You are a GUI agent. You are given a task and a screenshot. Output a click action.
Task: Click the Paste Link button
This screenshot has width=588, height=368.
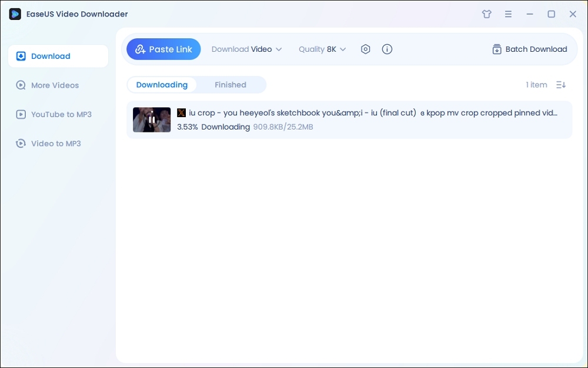click(163, 49)
